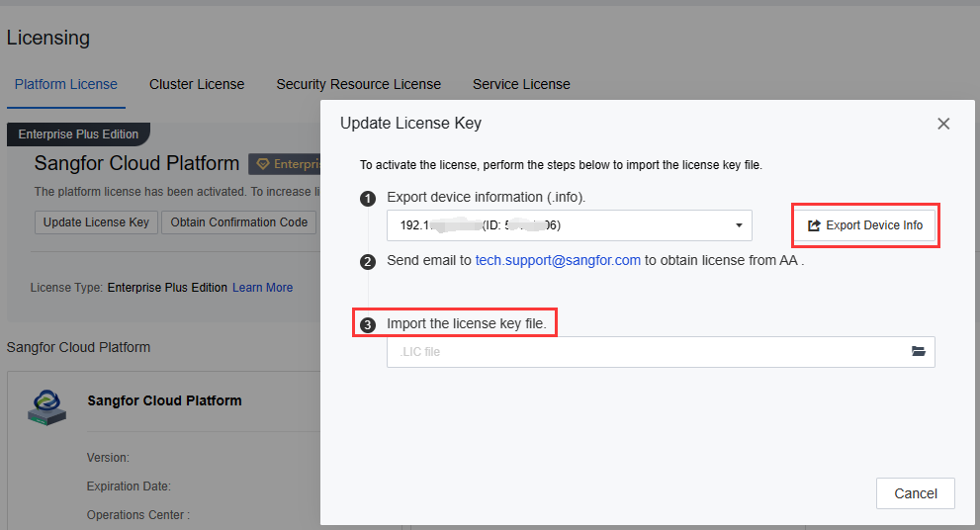Open the device IP selection dropdown
Screen dimensions: 980x530
coord(569,225)
